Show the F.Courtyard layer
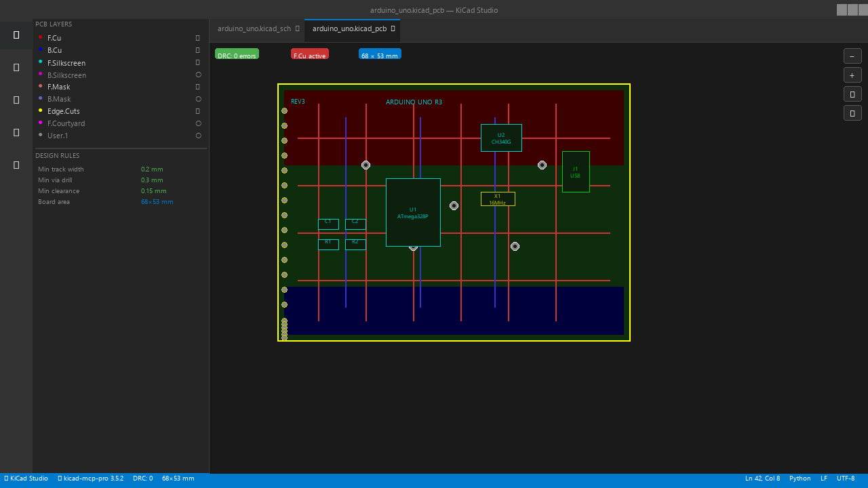The height and width of the screenshot is (488, 868). click(198, 123)
